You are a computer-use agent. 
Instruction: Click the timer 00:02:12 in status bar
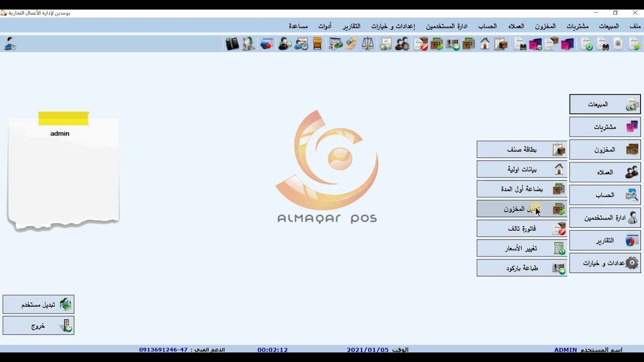(273, 350)
